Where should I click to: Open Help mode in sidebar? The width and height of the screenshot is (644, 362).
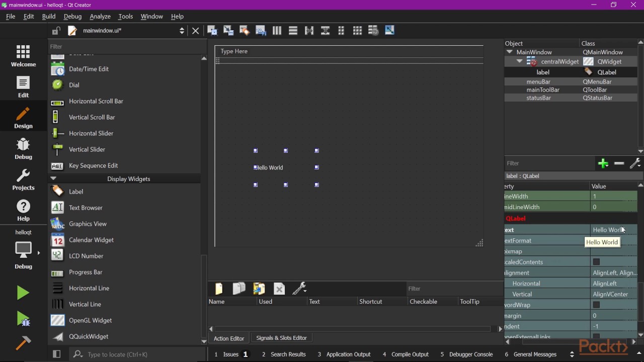pyautogui.click(x=23, y=210)
